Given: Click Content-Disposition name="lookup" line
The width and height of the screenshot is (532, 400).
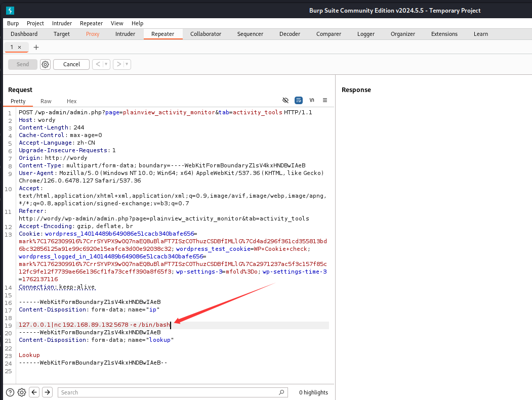Looking at the screenshot, I should [x=96, y=340].
